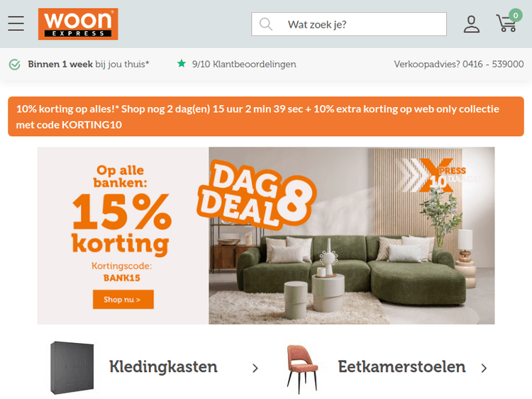Expand the Eetkamerstoelen chevron arrow
This screenshot has width=532, height=399.
[x=484, y=368]
